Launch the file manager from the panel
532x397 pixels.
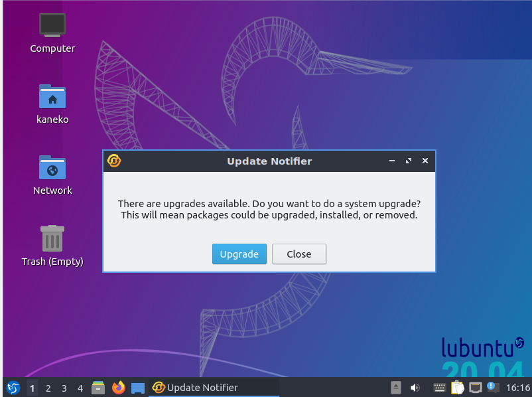98,388
